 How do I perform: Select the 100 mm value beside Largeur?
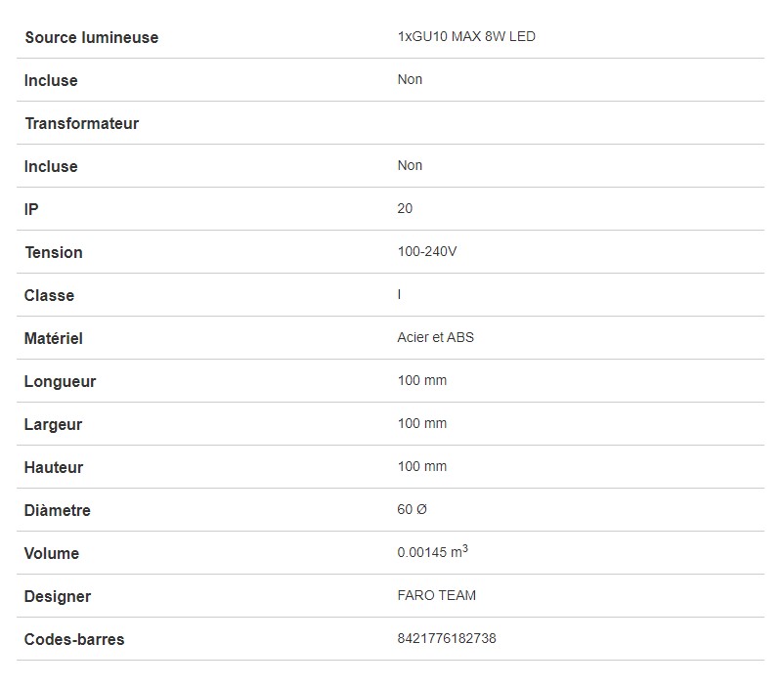coord(422,423)
